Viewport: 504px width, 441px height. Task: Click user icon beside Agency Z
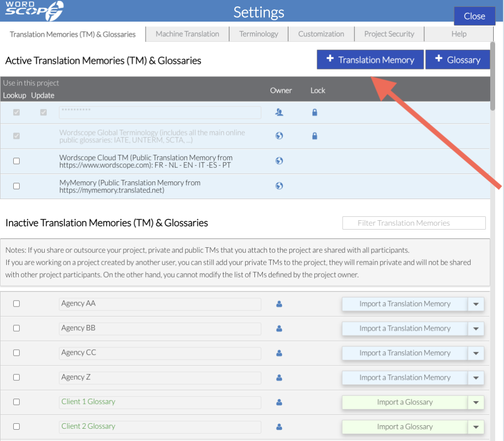(279, 378)
